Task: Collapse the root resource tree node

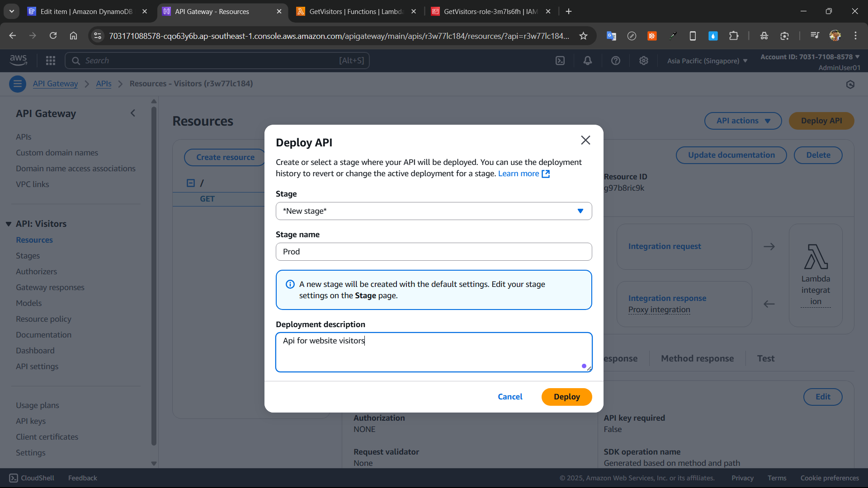Action: click(191, 183)
